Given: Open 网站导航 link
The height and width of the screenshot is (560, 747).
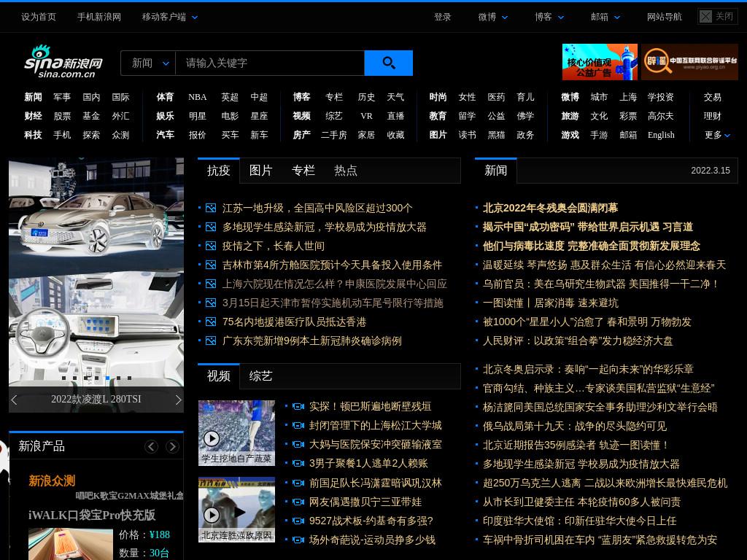Looking at the screenshot, I should click(x=664, y=17).
